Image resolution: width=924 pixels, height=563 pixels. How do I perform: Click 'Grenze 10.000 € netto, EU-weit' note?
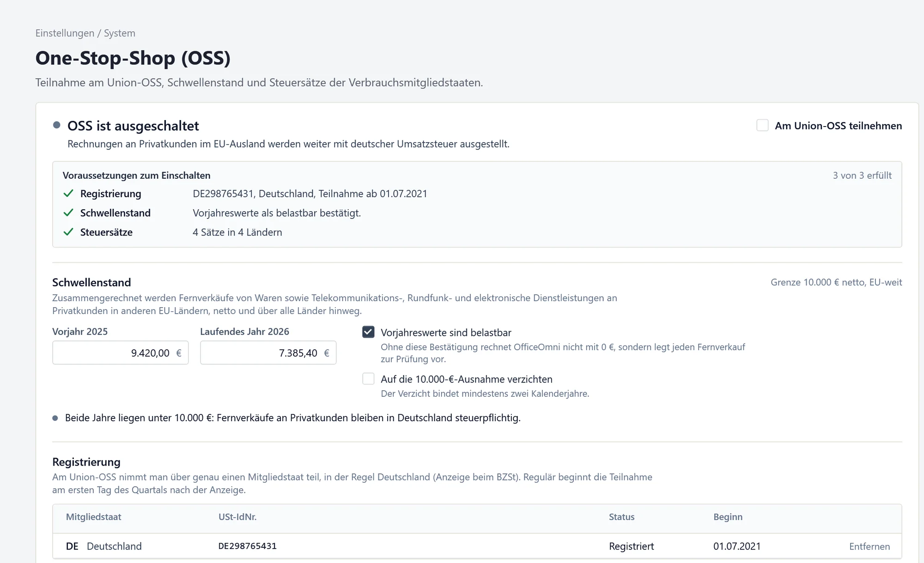pyautogui.click(x=836, y=282)
